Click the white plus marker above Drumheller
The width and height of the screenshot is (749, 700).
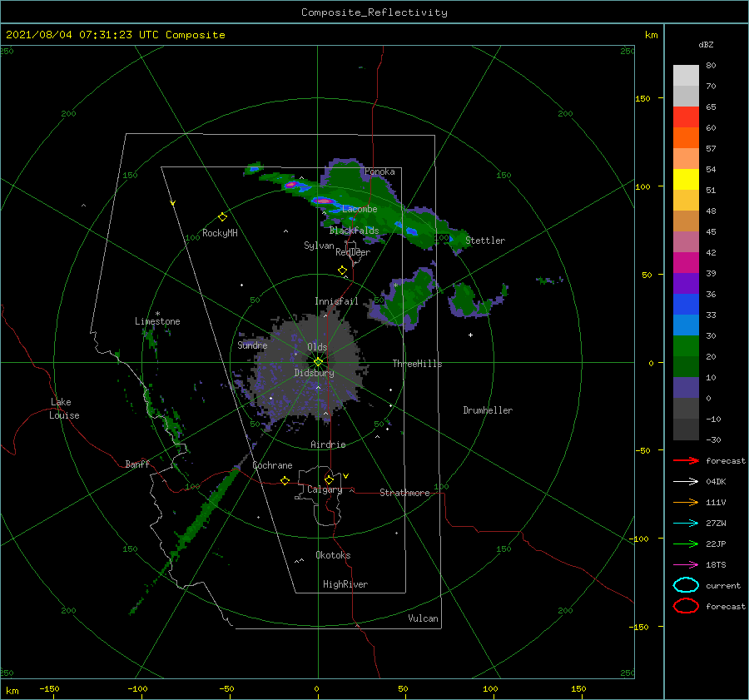470,335
